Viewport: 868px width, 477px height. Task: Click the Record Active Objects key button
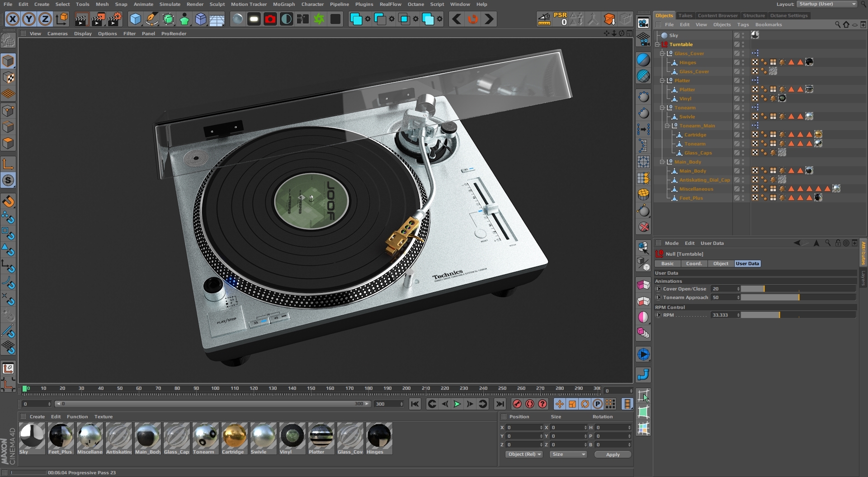(517, 404)
